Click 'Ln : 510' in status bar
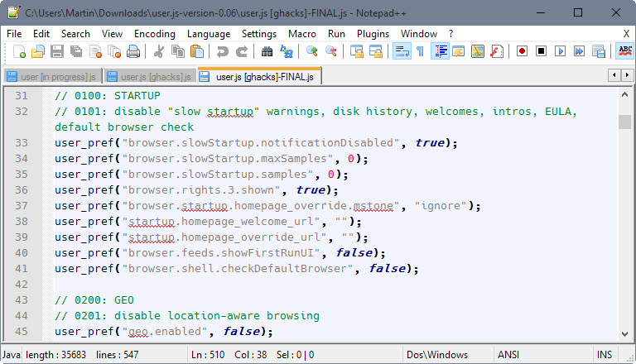This screenshot has width=636, height=364. pos(208,355)
